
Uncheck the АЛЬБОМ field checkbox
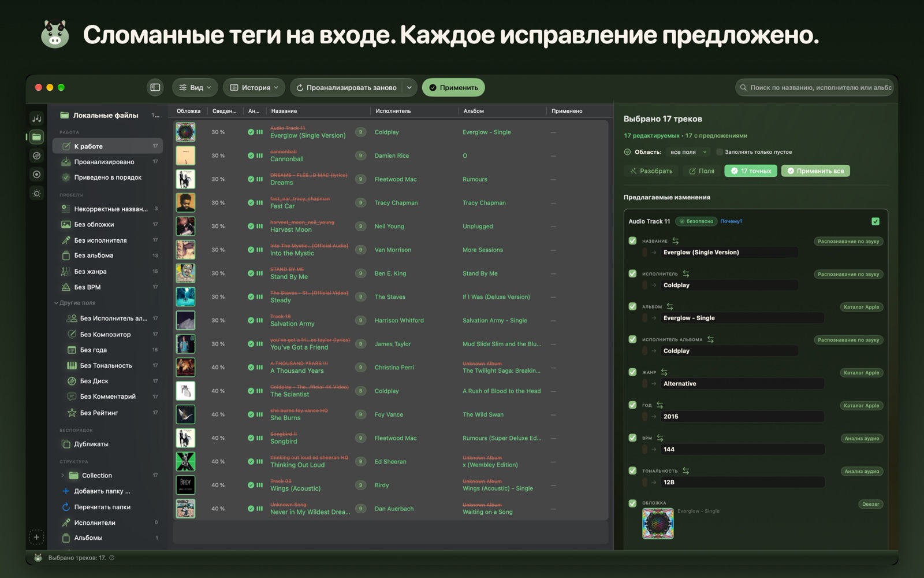click(x=632, y=306)
